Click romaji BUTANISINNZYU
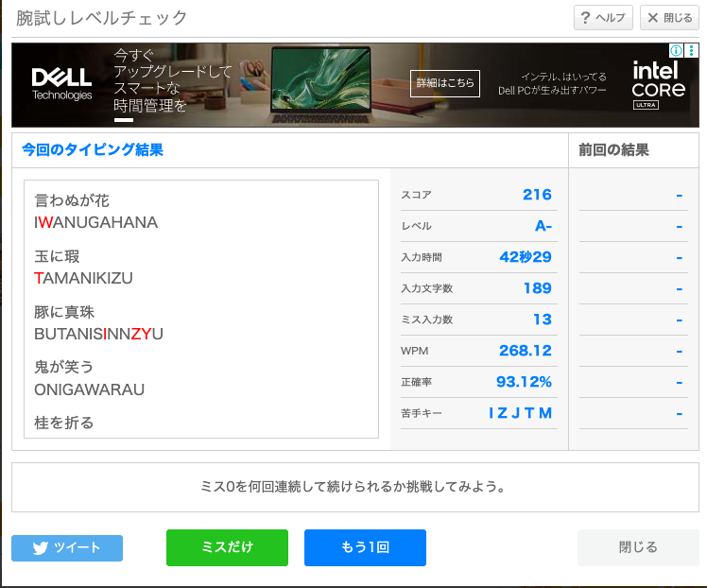 [98, 334]
